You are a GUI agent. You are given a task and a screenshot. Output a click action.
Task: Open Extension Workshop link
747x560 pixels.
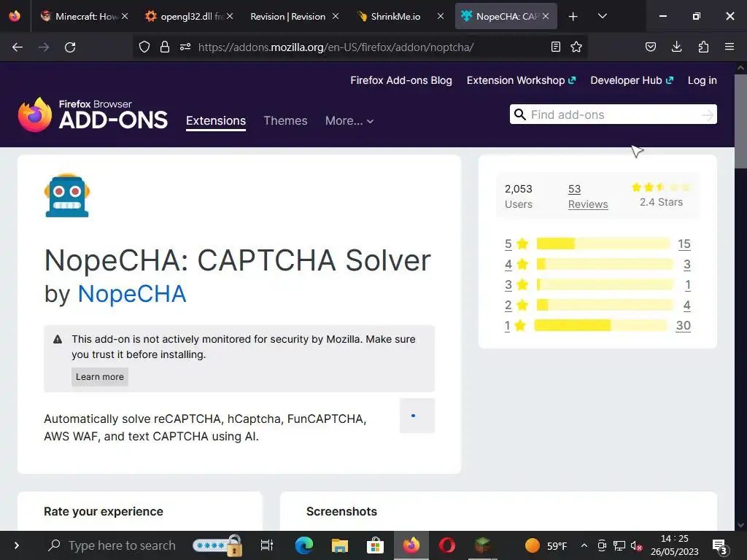click(x=521, y=80)
